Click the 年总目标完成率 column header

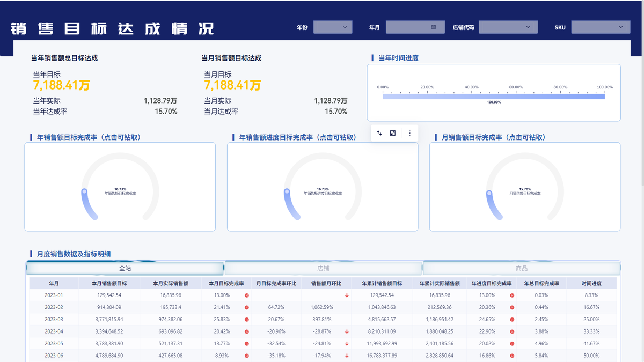coord(541,283)
